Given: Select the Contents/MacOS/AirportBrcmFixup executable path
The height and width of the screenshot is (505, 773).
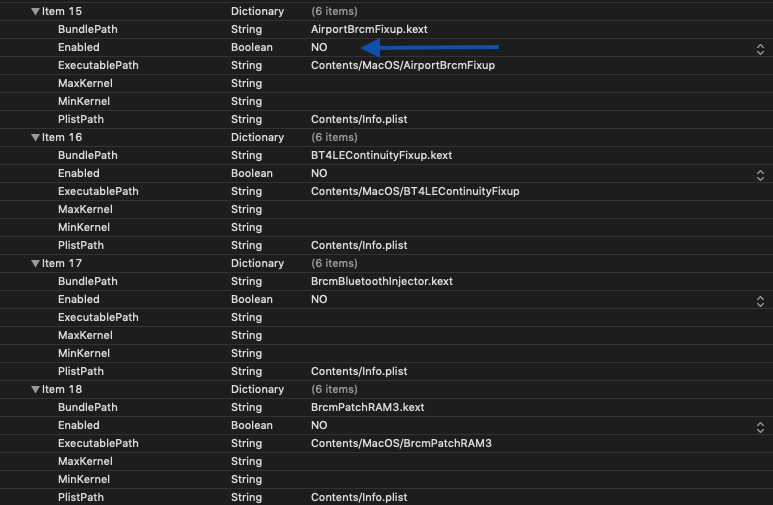Looking at the screenshot, I should tap(403, 65).
